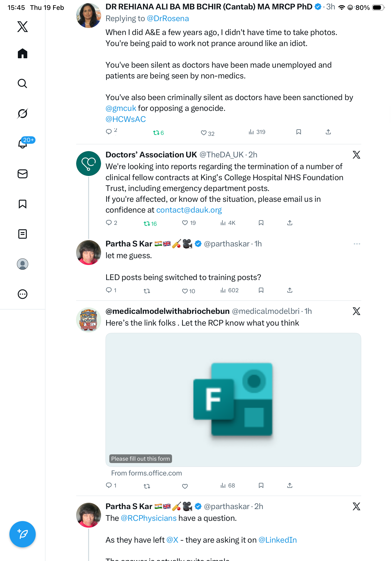Open the Home feed icon

(23, 54)
